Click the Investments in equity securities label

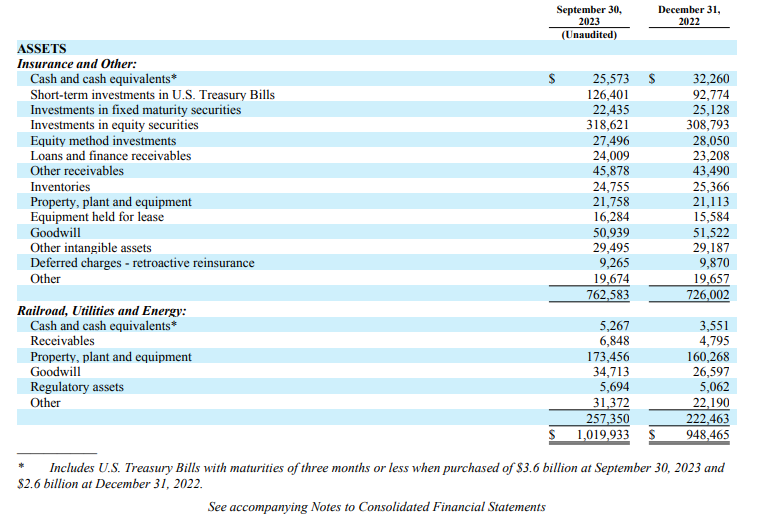pos(114,125)
